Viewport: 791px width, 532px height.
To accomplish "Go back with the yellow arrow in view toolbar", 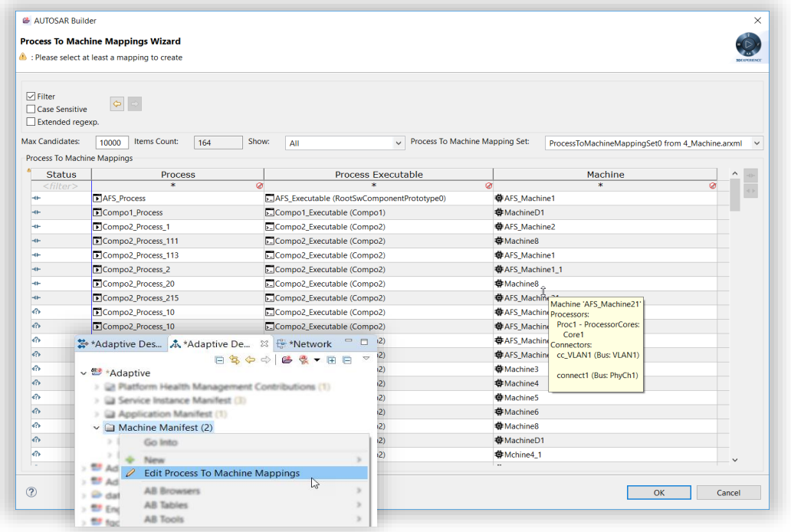I will coord(250,360).
